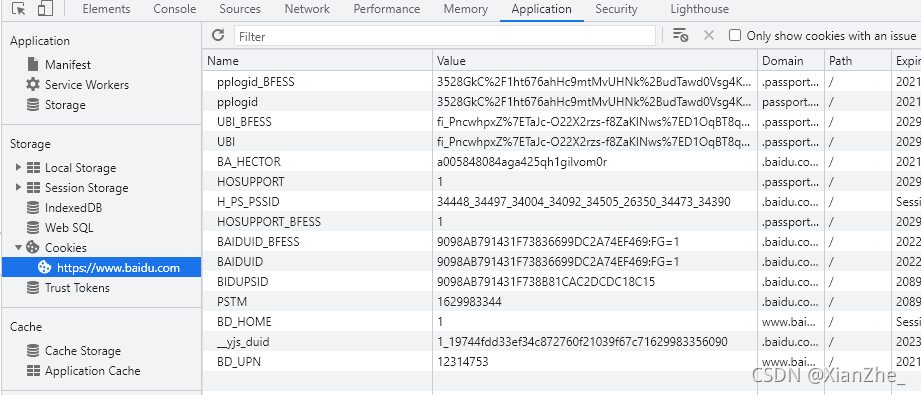Click the PSTM value 1629983344

[469, 302]
